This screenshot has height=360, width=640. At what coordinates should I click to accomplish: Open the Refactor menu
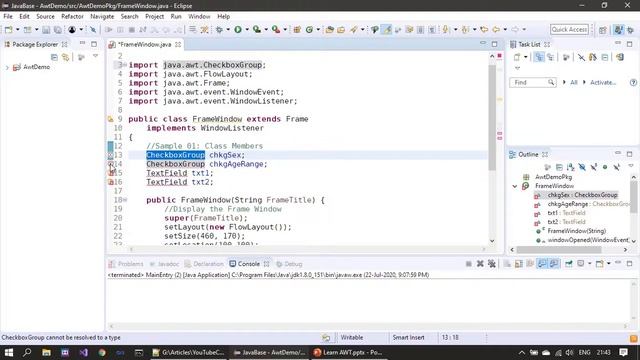(72, 16)
